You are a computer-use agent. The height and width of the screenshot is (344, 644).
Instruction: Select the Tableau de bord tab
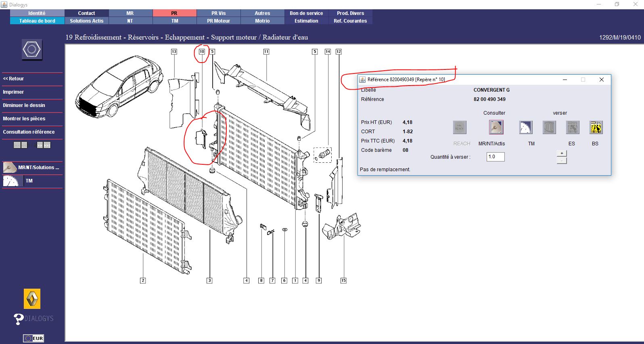37,21
